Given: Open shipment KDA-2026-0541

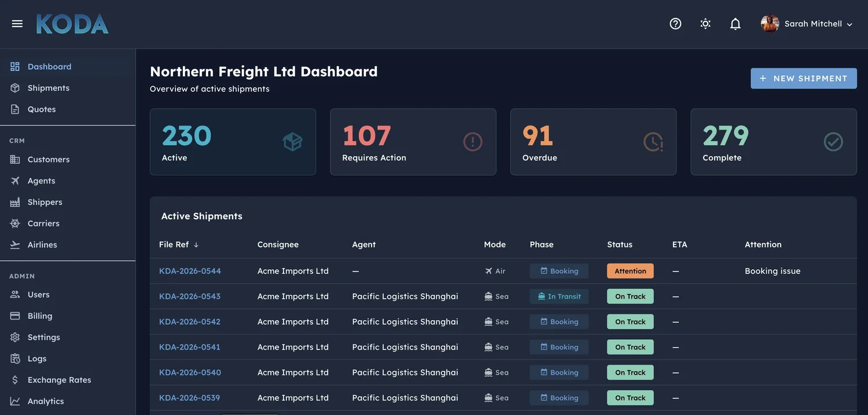Looking at the screenshot, I should (190, 347).
